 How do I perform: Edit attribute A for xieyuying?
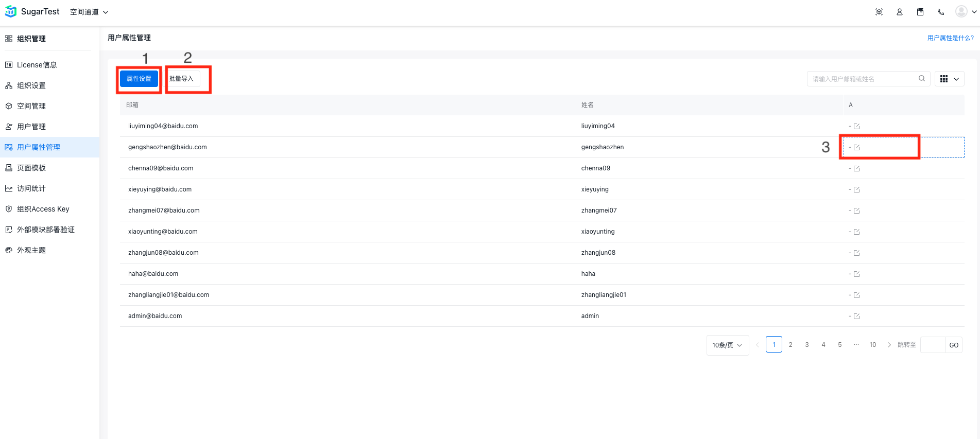pos(857,189)
